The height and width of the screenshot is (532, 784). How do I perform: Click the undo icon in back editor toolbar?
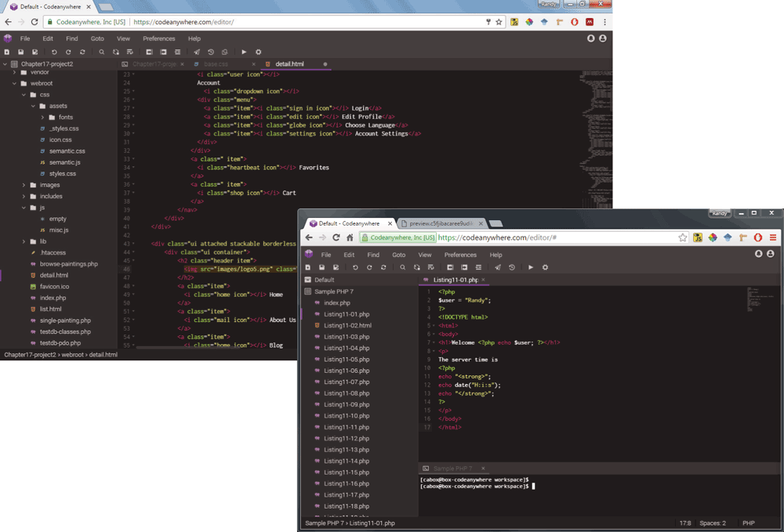pyautogui.click(x=53, y=52)
